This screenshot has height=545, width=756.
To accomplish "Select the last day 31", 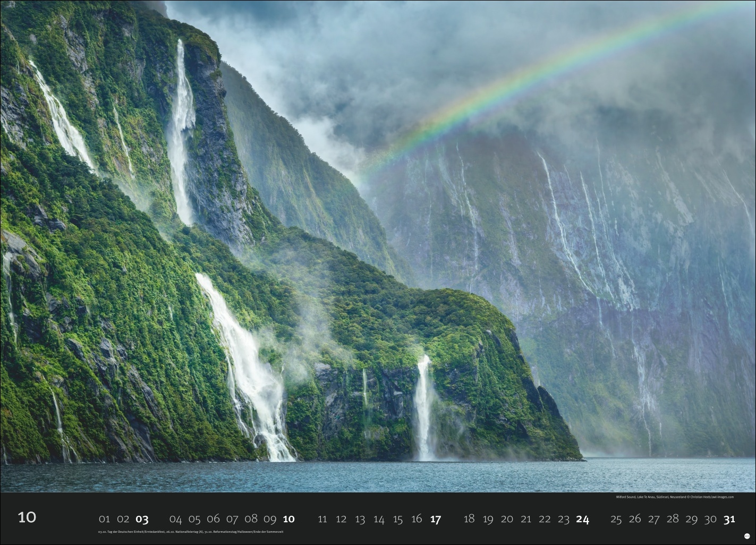I will 729,520.
